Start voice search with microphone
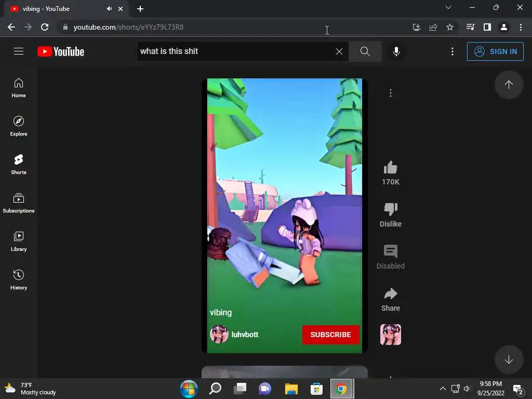 (396, 51)
